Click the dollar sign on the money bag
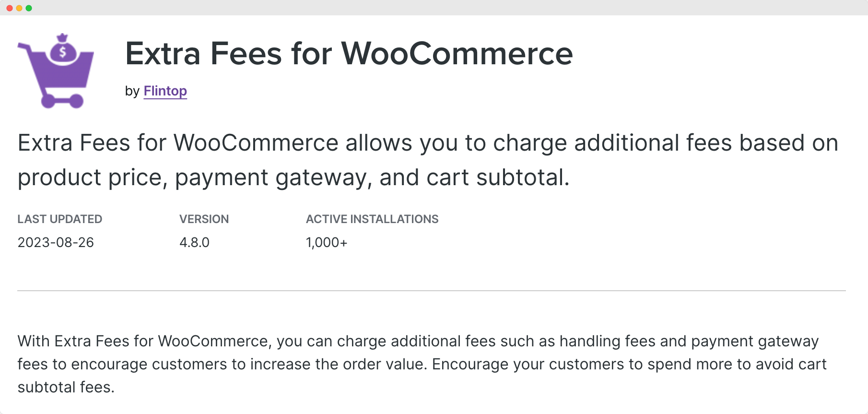This screenshot has width=868, height=414. pos(63,53)
